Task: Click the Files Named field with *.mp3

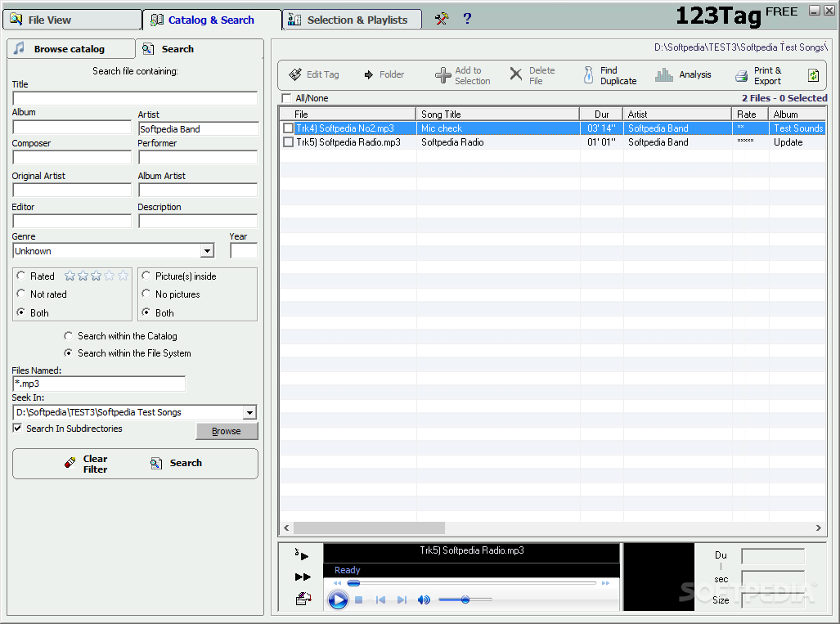Action: (99, 384)
